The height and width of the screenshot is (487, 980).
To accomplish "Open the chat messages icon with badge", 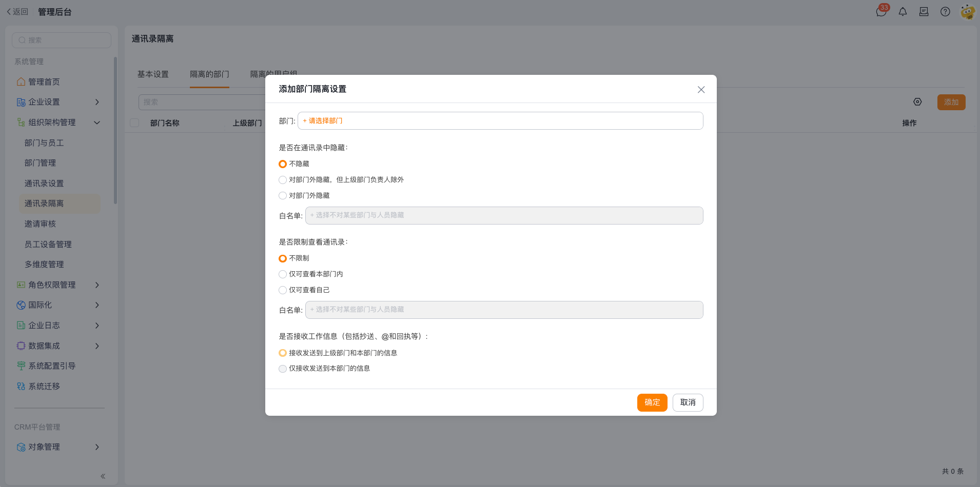I will (x=881, y=11).
